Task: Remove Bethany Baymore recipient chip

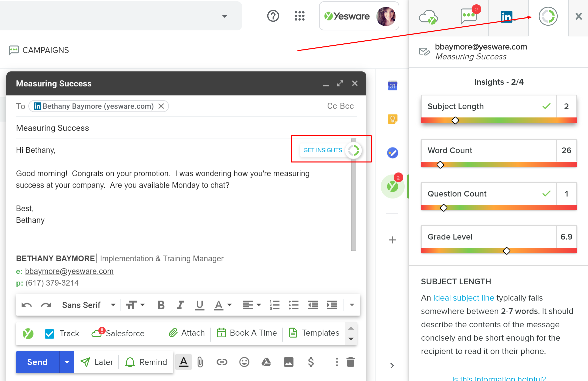Action: point(161,106)
